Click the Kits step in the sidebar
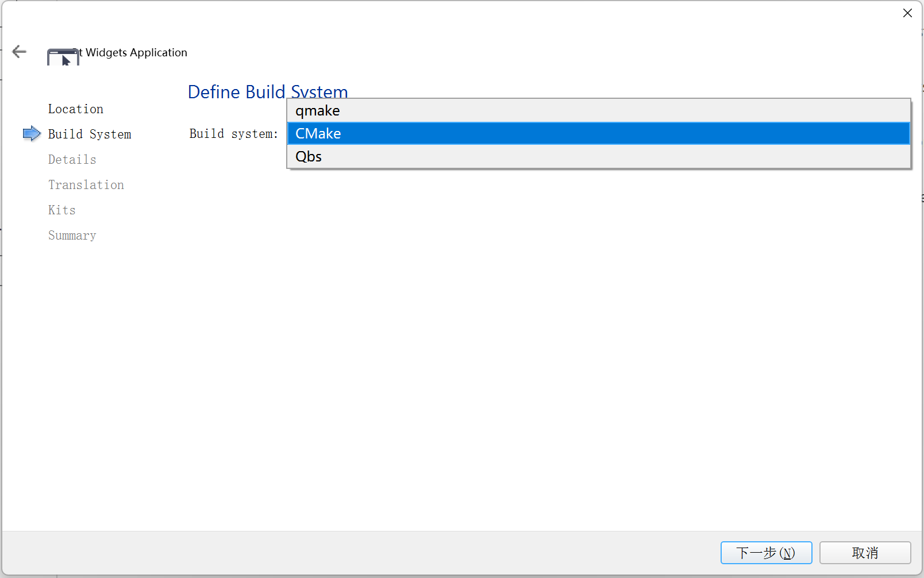Screen dimensions: 924x578 (x=62, y=210)
